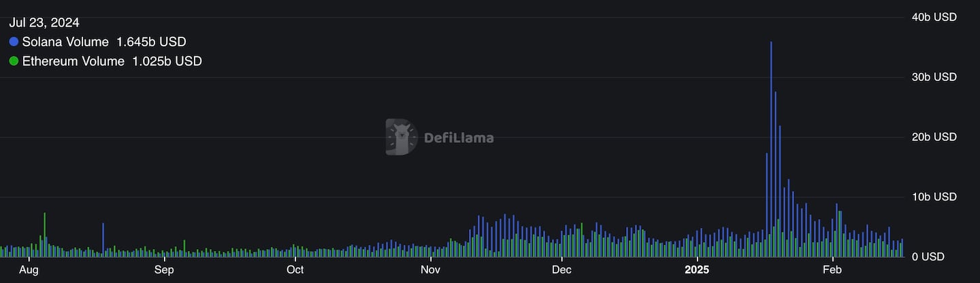The height and width of the screenshot is (283, 980).
Task: Click the Nov x-axis label
Action: [430, 270]
